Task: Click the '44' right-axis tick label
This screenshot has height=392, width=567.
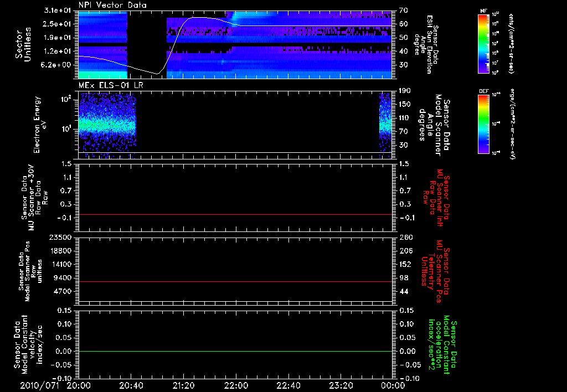Action: point(404,291)
